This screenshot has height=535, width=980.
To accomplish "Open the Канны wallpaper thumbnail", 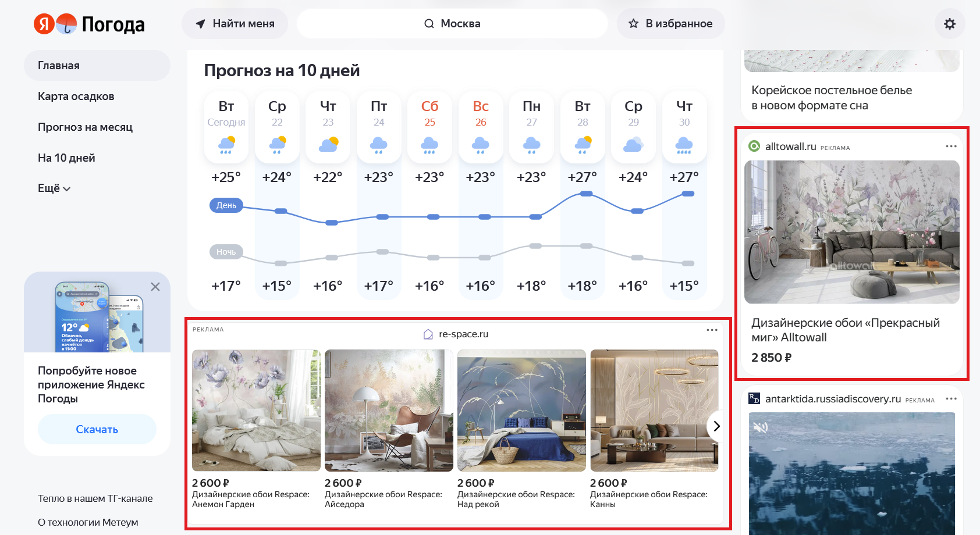I will [654, 411].
